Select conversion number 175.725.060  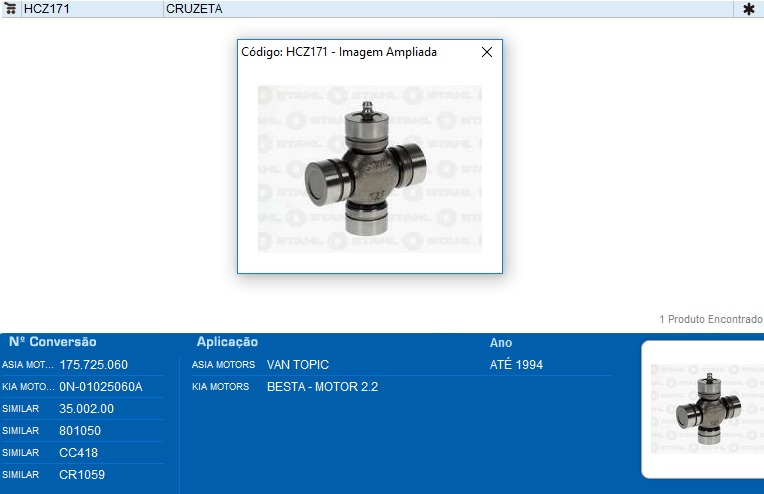[94, 365]
